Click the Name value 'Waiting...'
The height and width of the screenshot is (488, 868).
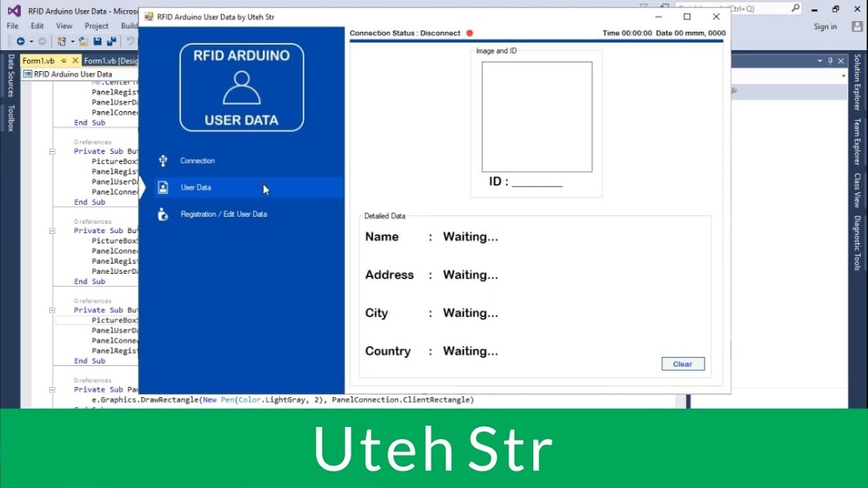(471, 237)
